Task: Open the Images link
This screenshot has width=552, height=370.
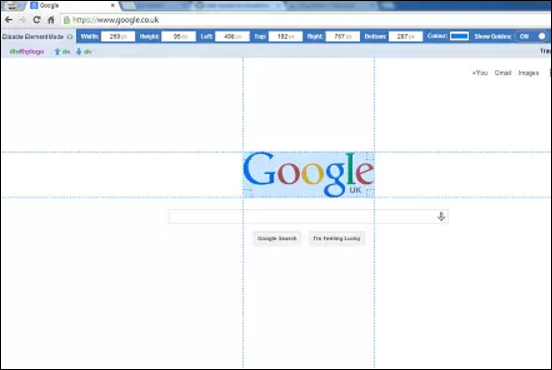Action: pos(528,73)
